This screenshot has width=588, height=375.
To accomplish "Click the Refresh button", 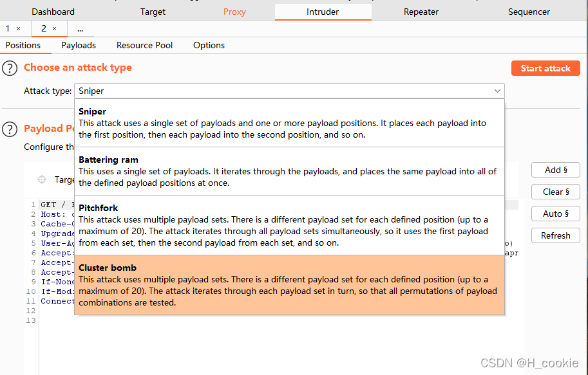I will [x=556, y=235].
